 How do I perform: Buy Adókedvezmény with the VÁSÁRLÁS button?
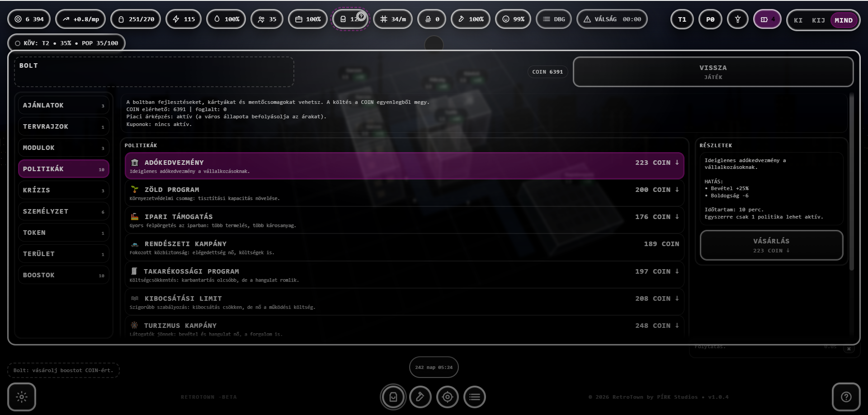(x=771, y=245)
